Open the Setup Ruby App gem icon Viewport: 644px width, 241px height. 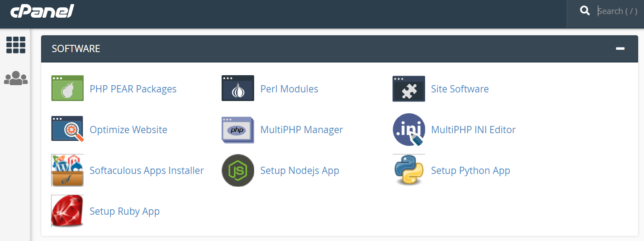pos(67,211)
